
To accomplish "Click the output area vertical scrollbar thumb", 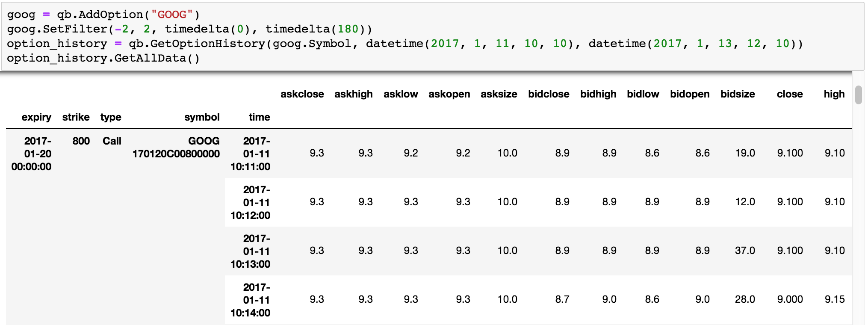I will pos(858,95).
